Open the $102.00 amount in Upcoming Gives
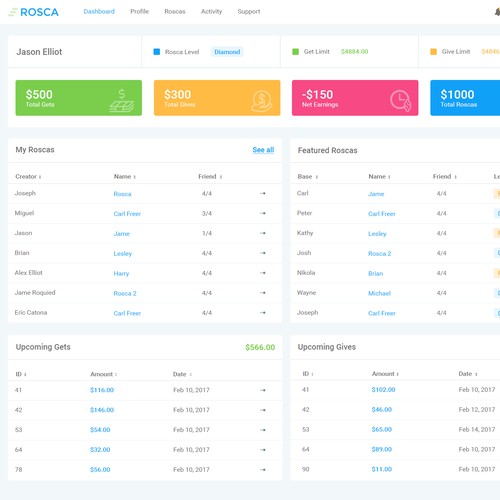The height and width of the screenshot is (500, 500). 383,390
